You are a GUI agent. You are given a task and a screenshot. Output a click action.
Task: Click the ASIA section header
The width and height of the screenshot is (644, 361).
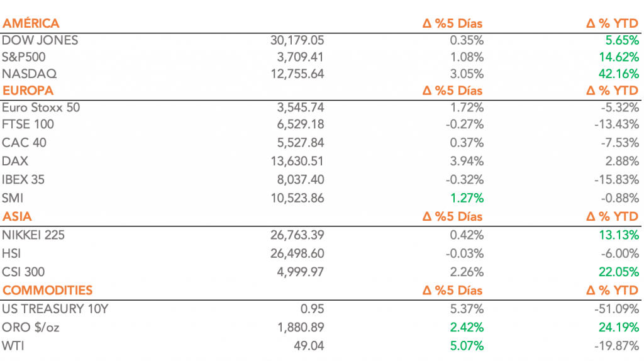17,217
